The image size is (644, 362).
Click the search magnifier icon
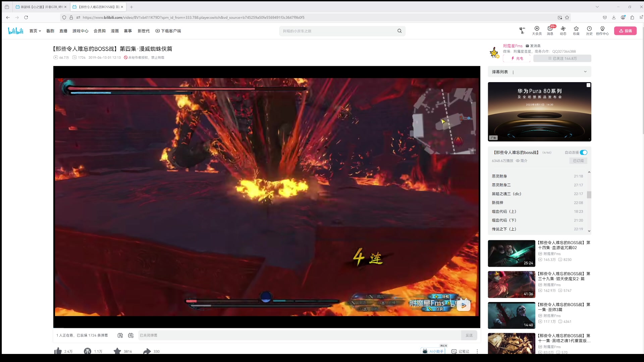pyautogui.click(x=399, y=31)
